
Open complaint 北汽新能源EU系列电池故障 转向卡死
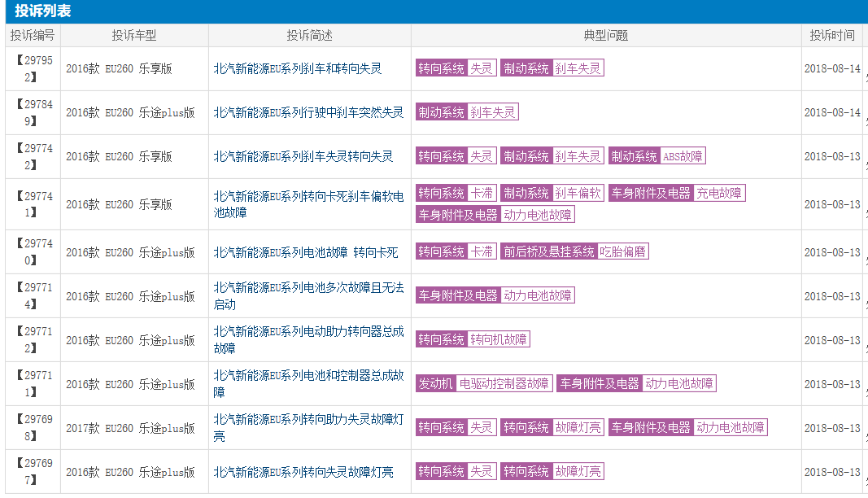point(306,252)
